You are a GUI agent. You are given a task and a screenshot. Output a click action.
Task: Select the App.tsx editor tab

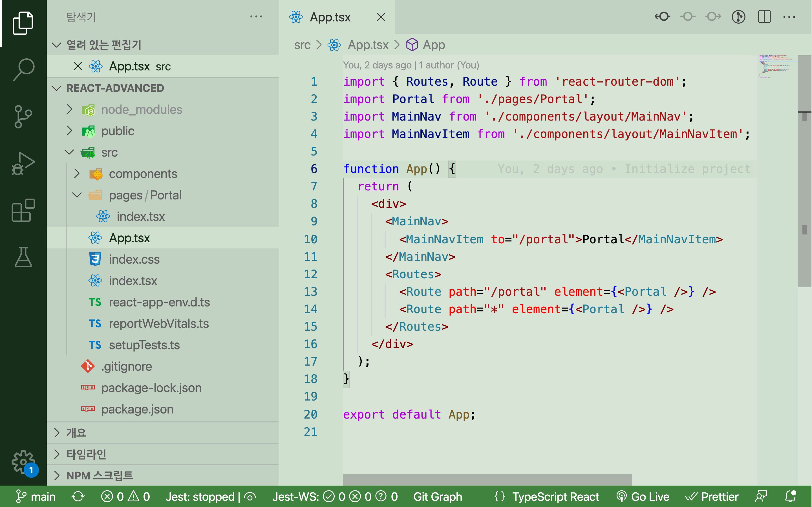330,17
